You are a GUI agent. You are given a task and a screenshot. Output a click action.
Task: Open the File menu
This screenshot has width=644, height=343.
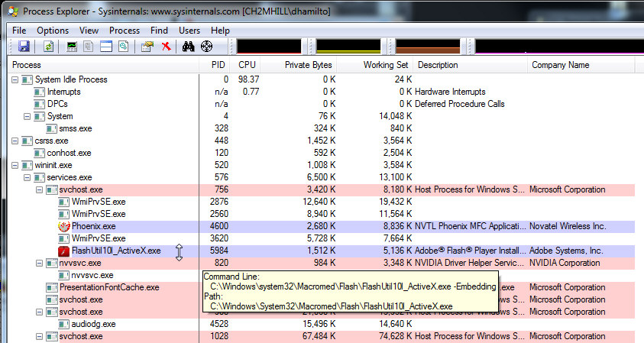point(19,31)
